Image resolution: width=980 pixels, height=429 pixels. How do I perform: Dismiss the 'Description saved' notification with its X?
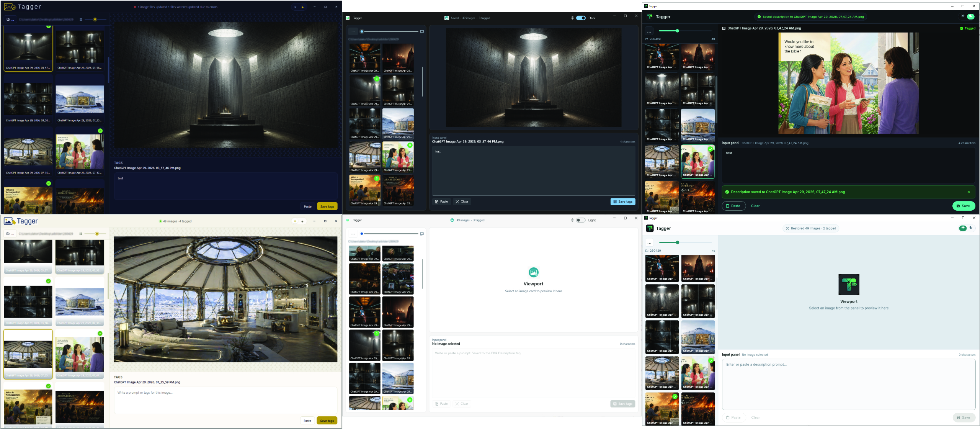969,192
